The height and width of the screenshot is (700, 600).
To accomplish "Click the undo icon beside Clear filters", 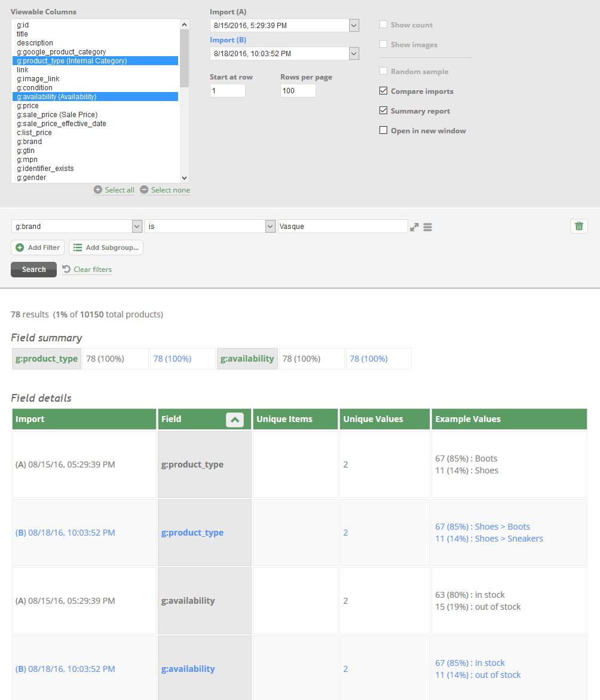I will tap(66, 269).
